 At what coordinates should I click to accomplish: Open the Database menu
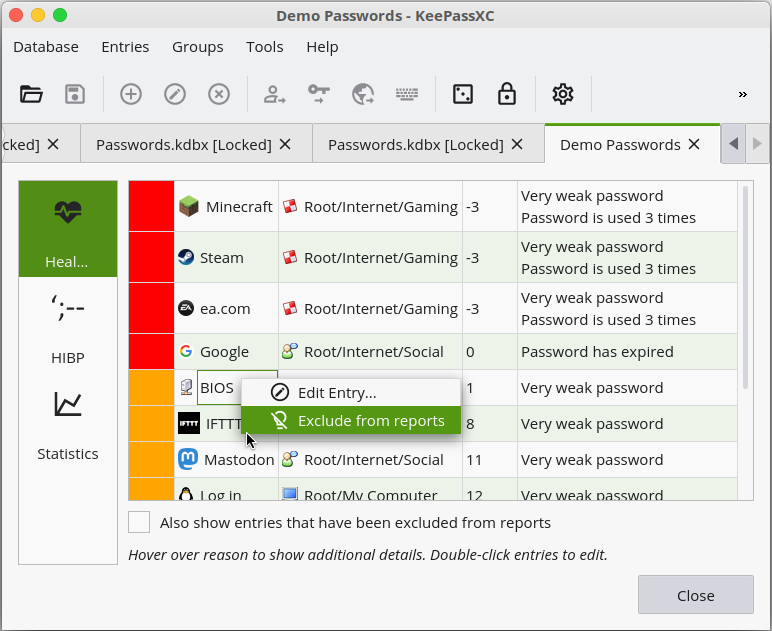click(x=46, y=47)
